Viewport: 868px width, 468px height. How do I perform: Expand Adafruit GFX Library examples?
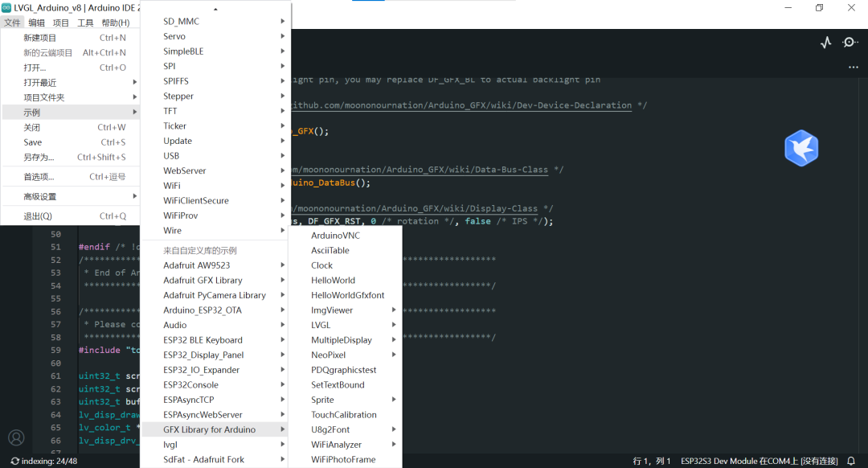[215, 281]
